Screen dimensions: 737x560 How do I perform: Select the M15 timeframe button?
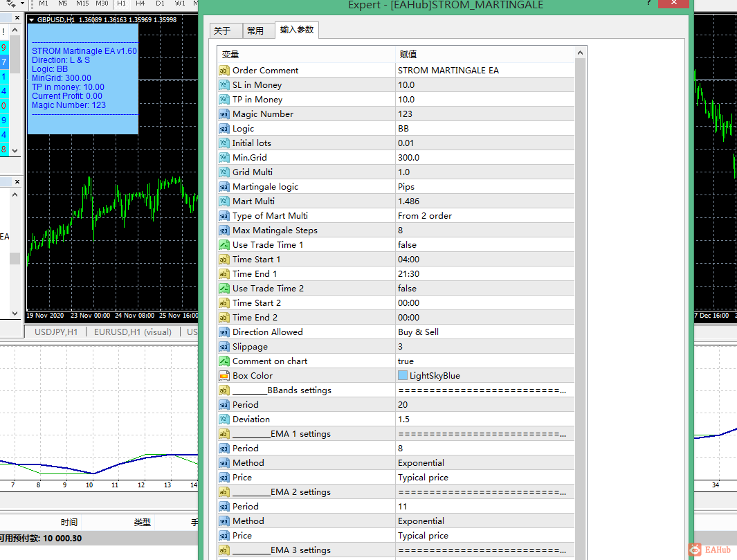coord(82,3)
